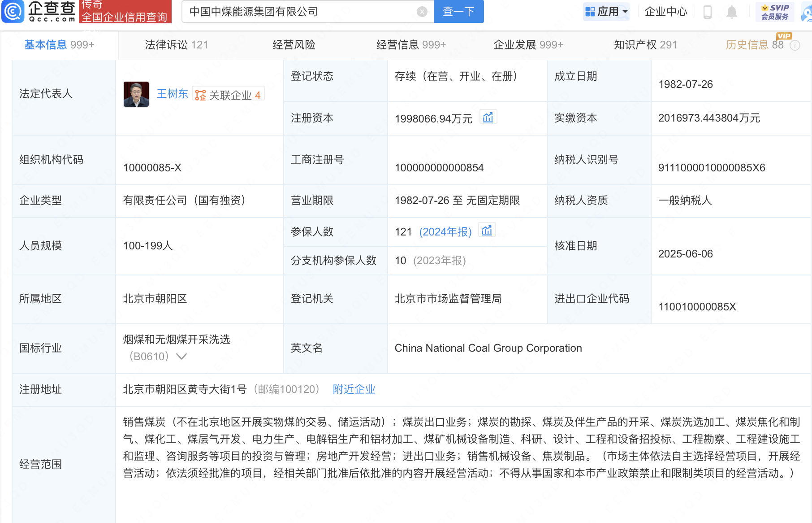
Task: Switch to 经营信息 tab
Action: pyautogui.click(x=411, y=45)
